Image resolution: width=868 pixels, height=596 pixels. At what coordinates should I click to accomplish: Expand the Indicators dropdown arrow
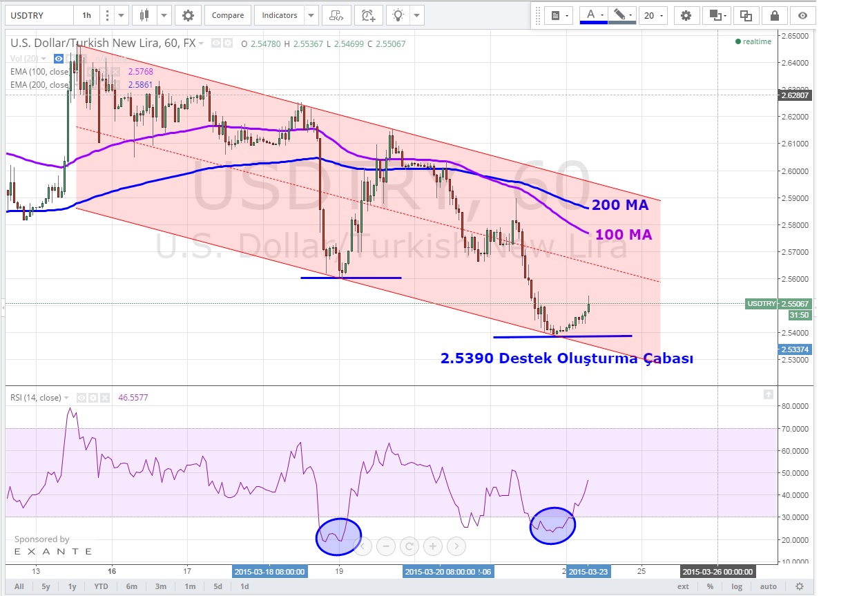click(311, 15)
